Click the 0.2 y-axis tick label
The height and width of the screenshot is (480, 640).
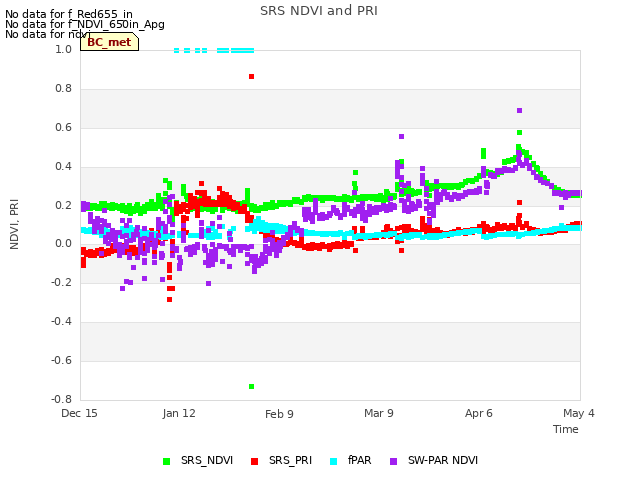coord(63,205)
